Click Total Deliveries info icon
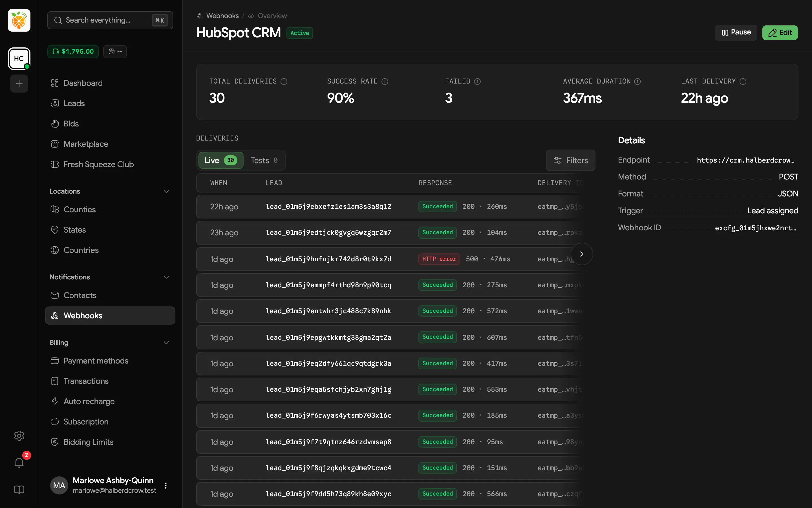Viewport: 812px width, 508px height. tap(284, 81)
